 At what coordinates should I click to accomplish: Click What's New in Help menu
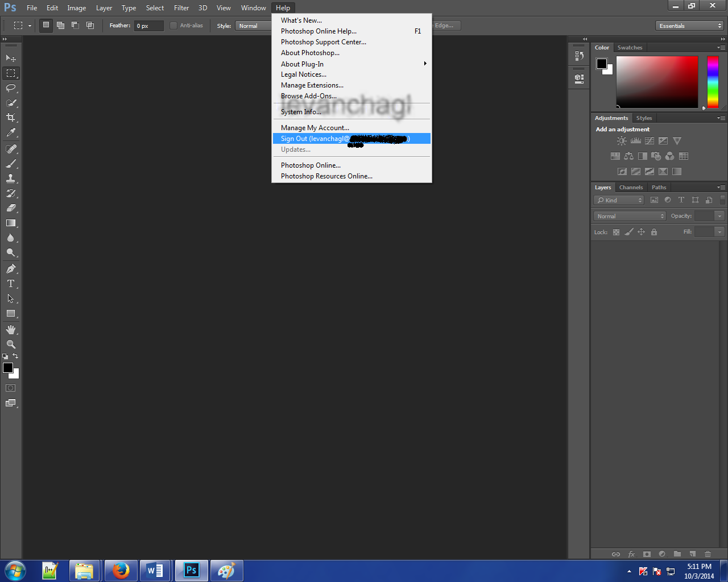(352, 20)
